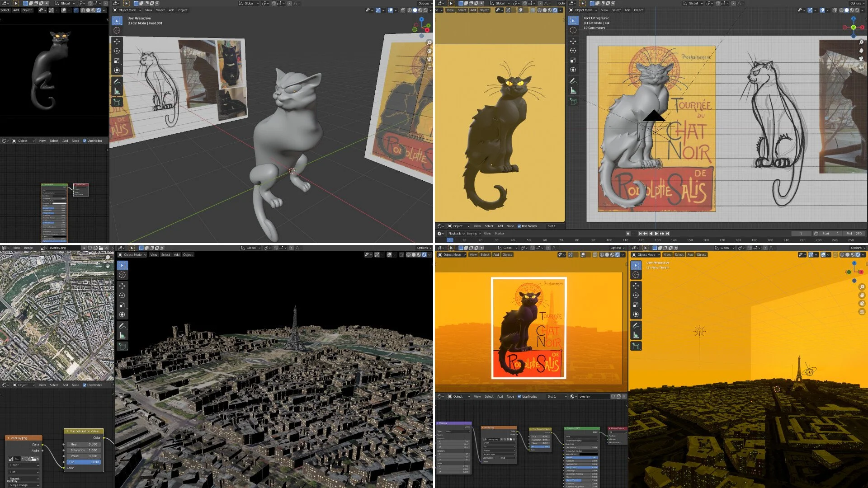This screenshot has width=868, height=488.
Task: Jump to first frame in timeline controls
Action: pos(640,234)
